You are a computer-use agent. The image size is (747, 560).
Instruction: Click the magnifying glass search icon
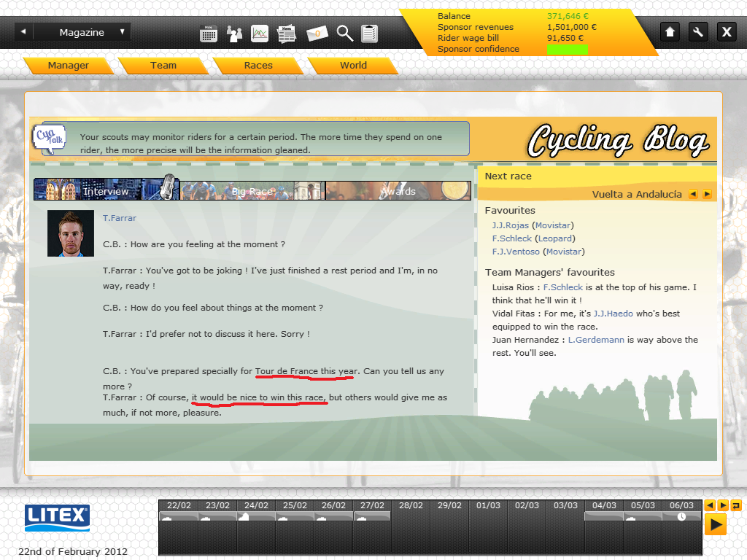point(345,33)
